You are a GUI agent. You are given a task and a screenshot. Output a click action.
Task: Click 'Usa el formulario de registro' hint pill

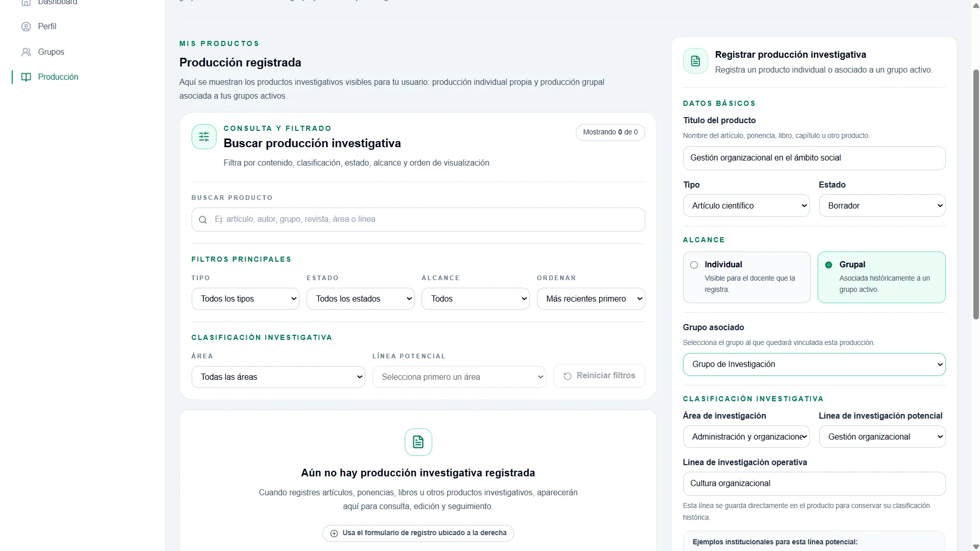[x=418, y=533]
